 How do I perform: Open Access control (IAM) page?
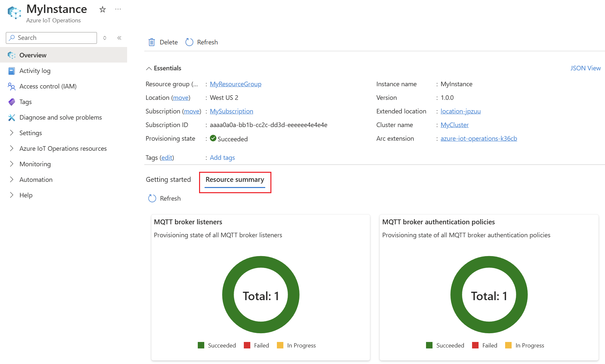48,86
